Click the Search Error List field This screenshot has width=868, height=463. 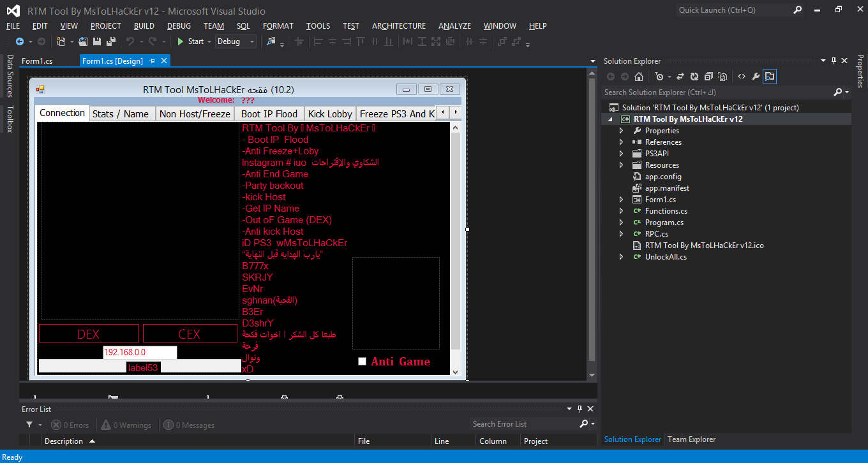(523, 424)
